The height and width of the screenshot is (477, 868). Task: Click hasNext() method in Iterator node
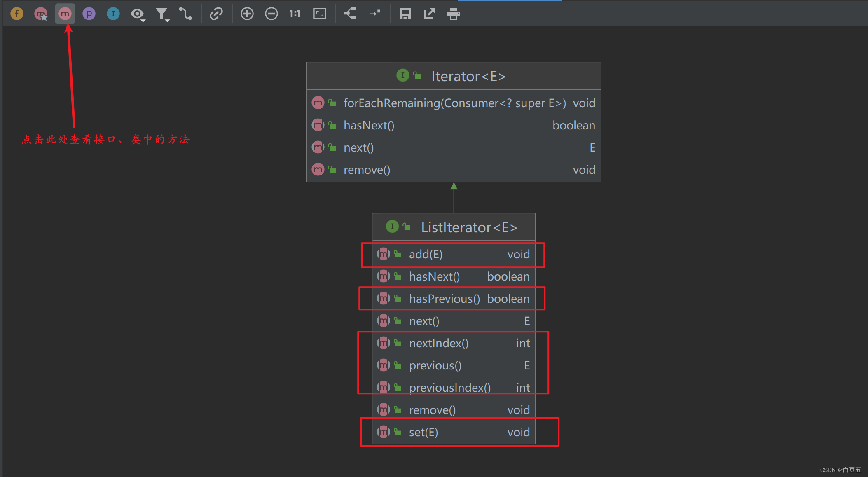(x=454, y=125)
